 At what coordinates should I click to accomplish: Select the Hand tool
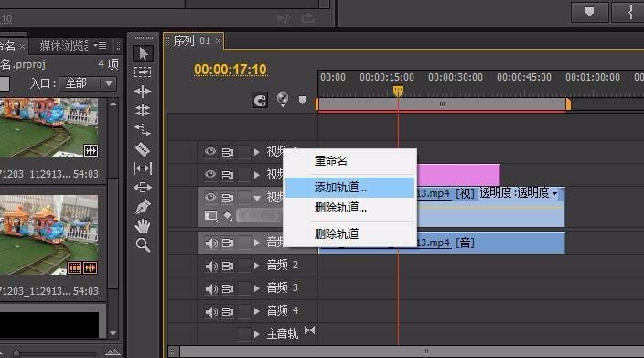click(x=143, y=226)
